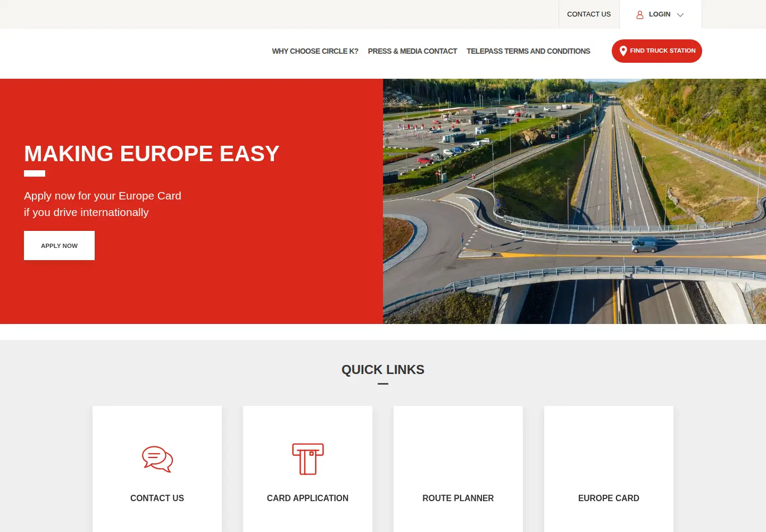The width and height of the screenshot is (766, 532).
Task: Click the map pin icon for Find Truck Station
Action: point(623,51)
